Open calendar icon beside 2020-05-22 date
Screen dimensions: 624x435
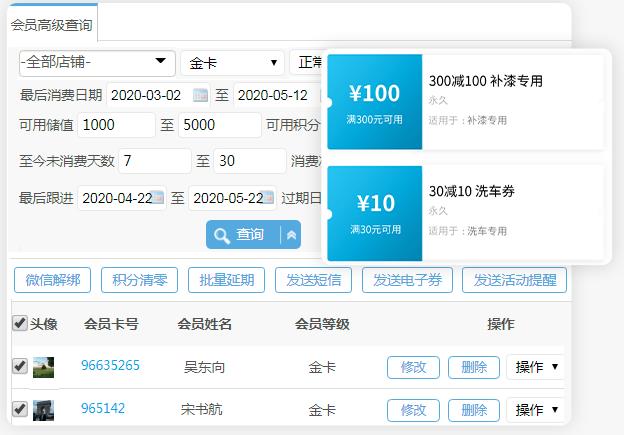point(268,197)
